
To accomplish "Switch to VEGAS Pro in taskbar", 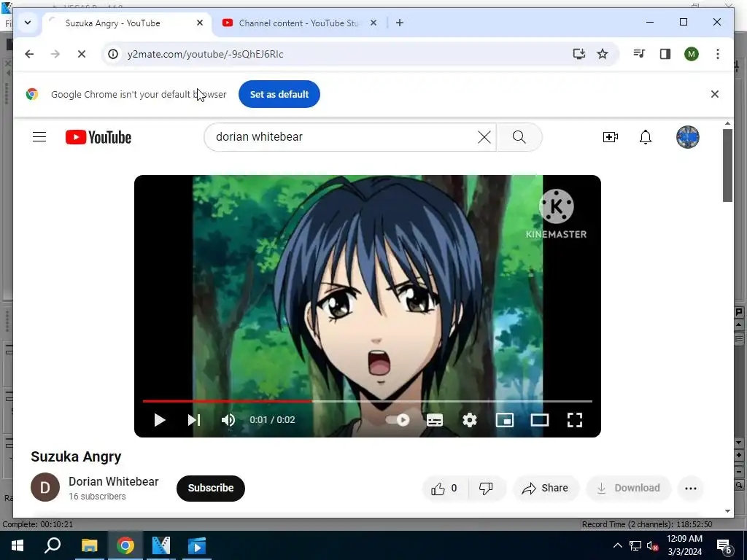I will [x=161, y=545].
